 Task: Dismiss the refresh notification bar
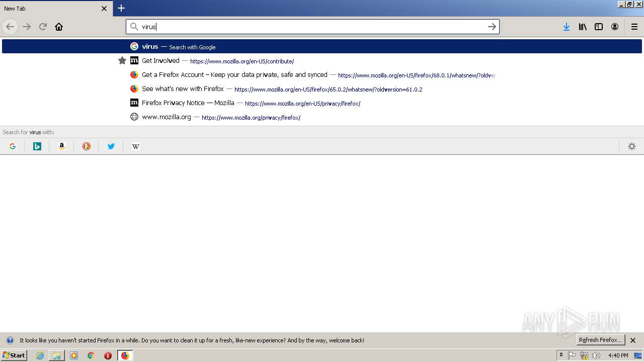[x=633, y=340]
